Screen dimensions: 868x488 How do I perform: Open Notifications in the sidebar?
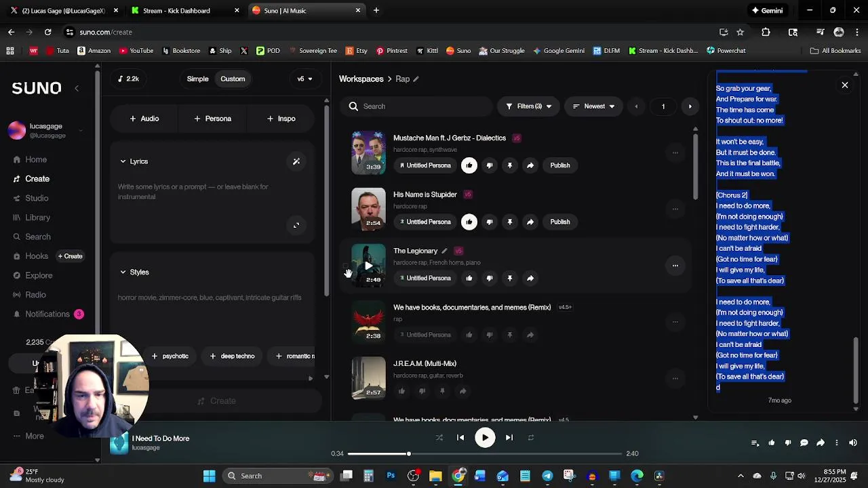click(x=47, y=314)
